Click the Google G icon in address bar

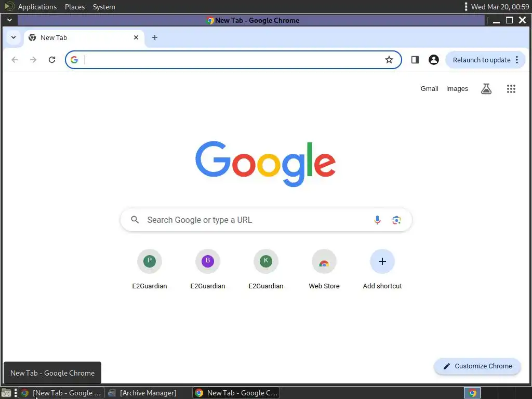[x=74, y=60]
